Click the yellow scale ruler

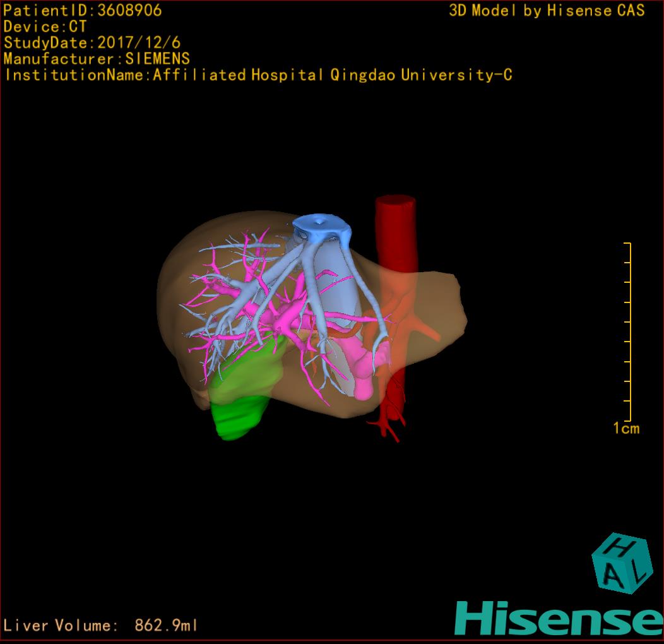[628, 331]
